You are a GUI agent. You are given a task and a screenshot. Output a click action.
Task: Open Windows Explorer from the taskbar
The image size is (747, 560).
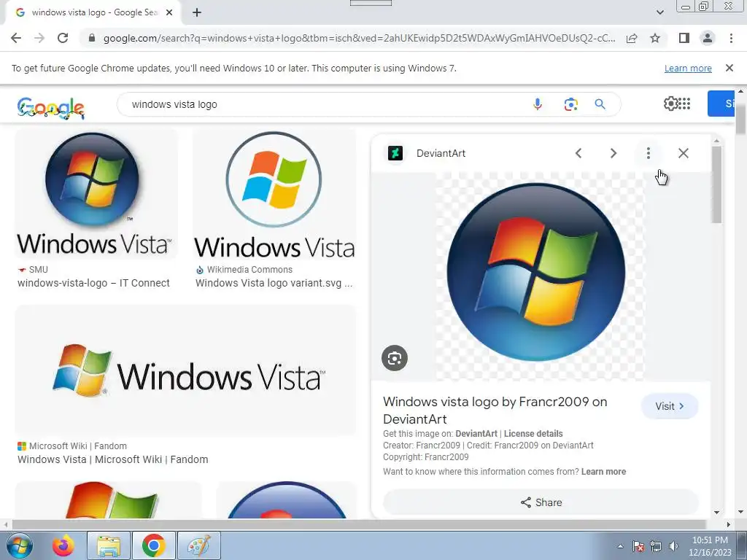coord(109,545)
